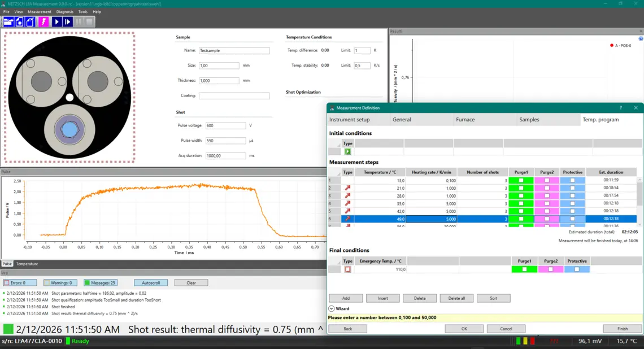Toggle Purge2 checkbox in Final conditions
Viewport: 644px width, 349px height.
[551, 269]
